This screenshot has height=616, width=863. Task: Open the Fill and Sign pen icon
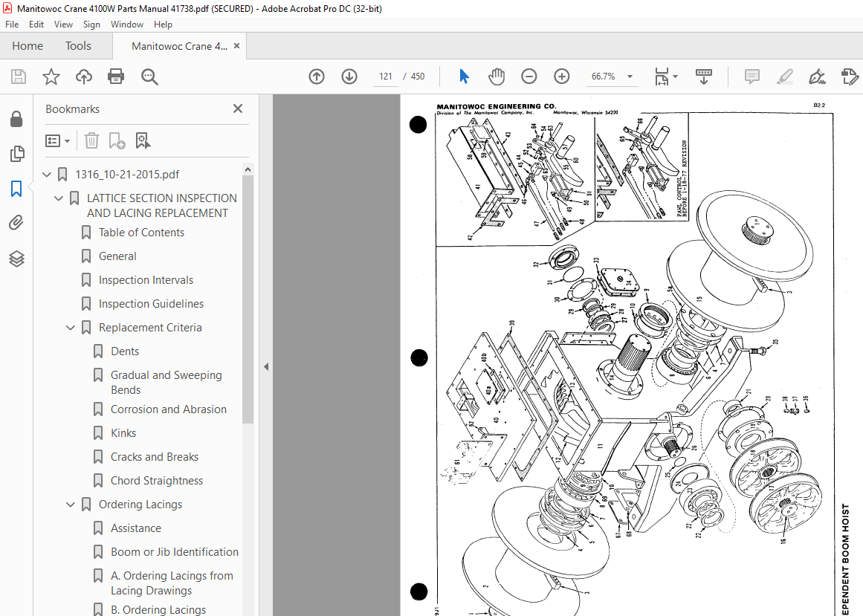817,77
